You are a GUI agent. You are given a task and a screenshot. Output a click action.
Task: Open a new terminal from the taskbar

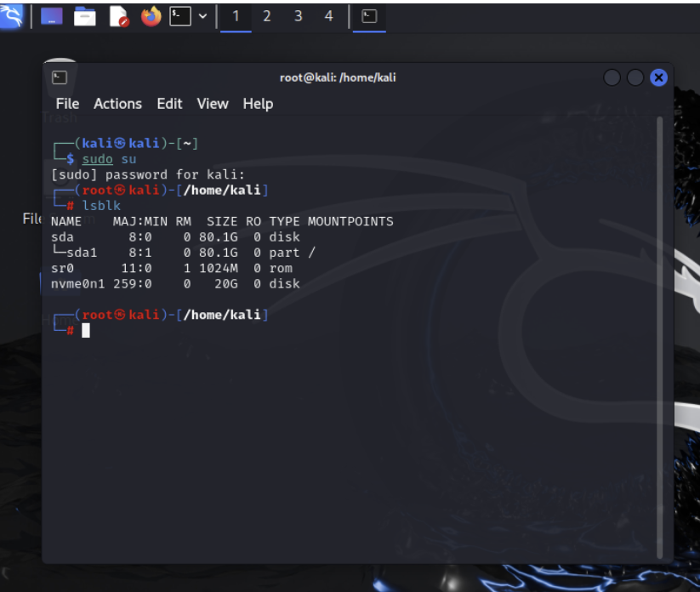click(x=181, y=15)
